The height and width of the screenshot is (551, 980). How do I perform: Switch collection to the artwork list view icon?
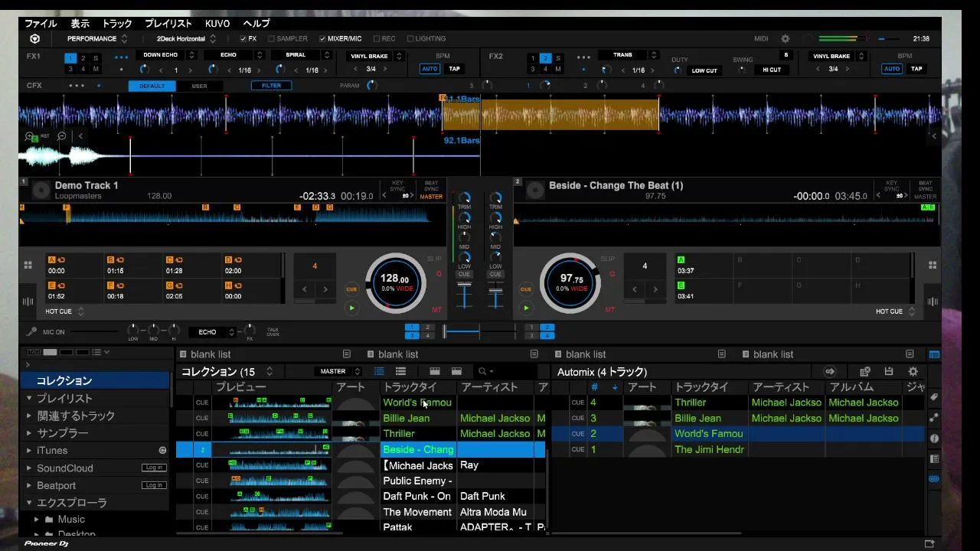[x=400, y=372]
